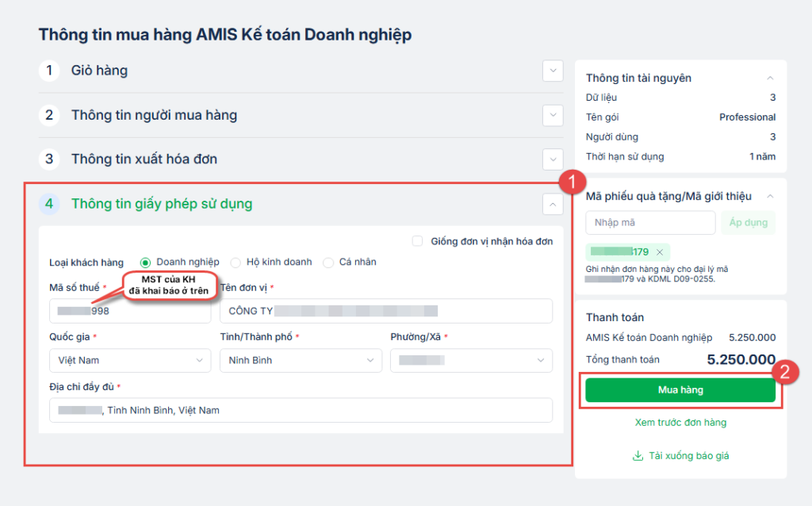Click the Nhập mã voucher field
The image size is (812, 506).
[x=650, y=223]
